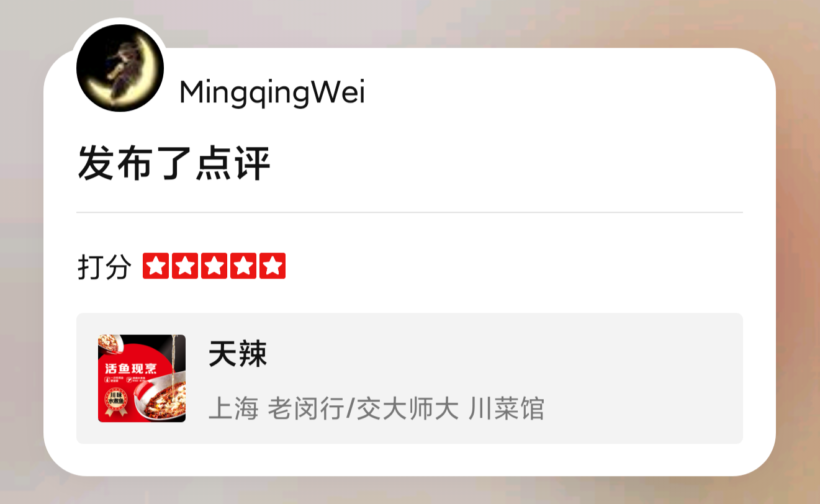
Task: Click the divider line below the heading
Action: (410, 212)
